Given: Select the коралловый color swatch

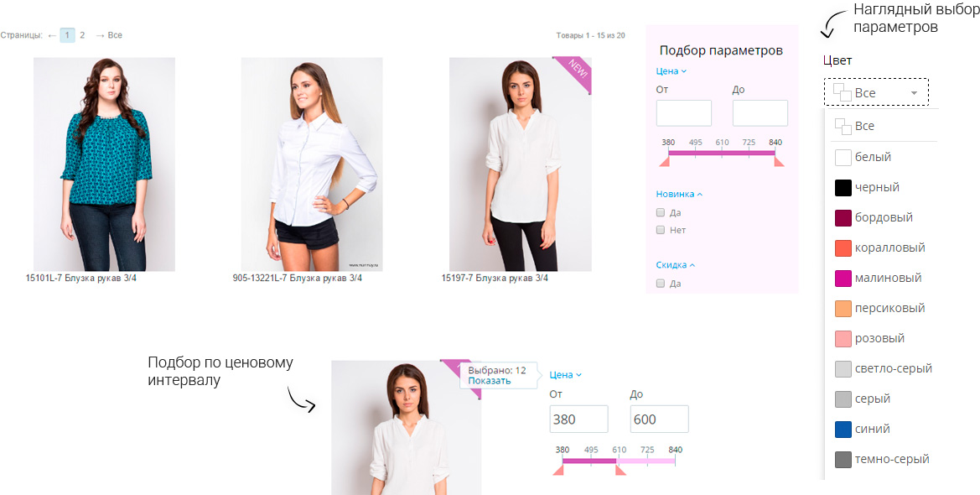Looking at the screenshot, I should click(843, 247).
